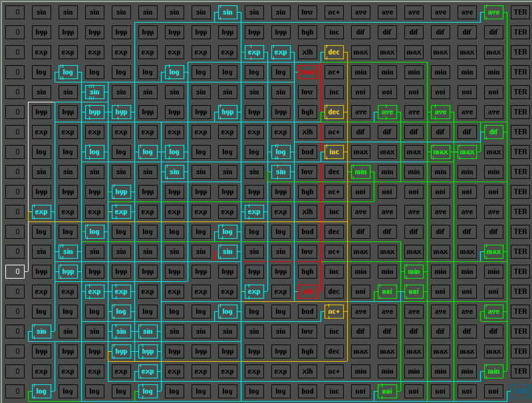
Task: Select the yellow 'nc+' node
Action: pos(334,311)
